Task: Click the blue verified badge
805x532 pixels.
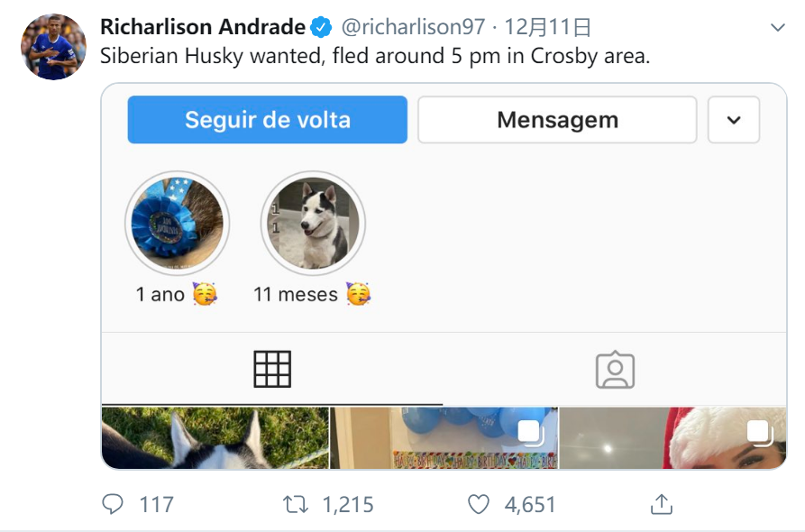Action: tap(321, 27)
